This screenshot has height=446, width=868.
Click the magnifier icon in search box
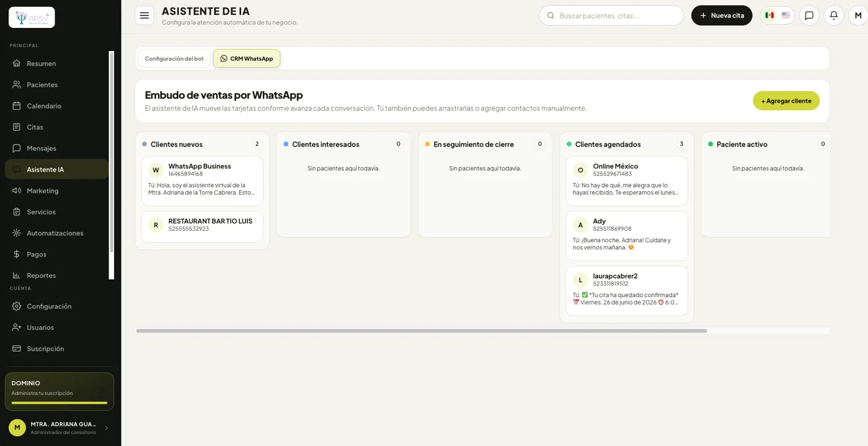(x=551, y=16)
